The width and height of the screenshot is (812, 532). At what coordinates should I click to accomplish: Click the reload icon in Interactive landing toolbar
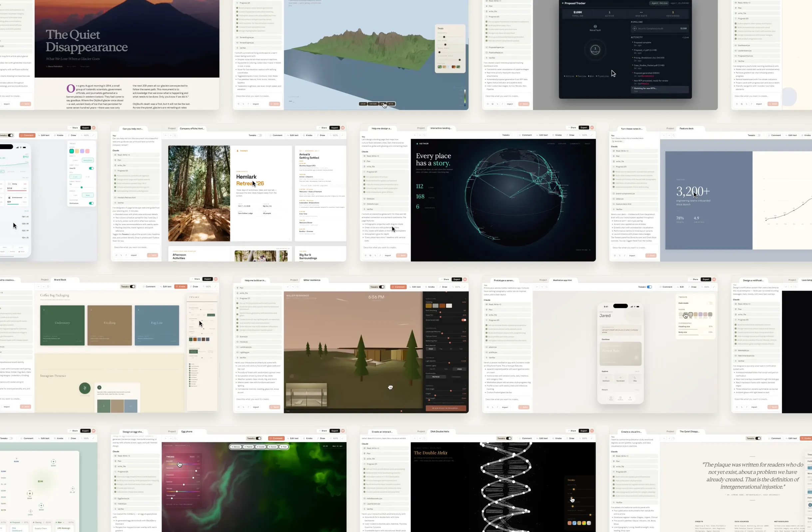[424, 135]
